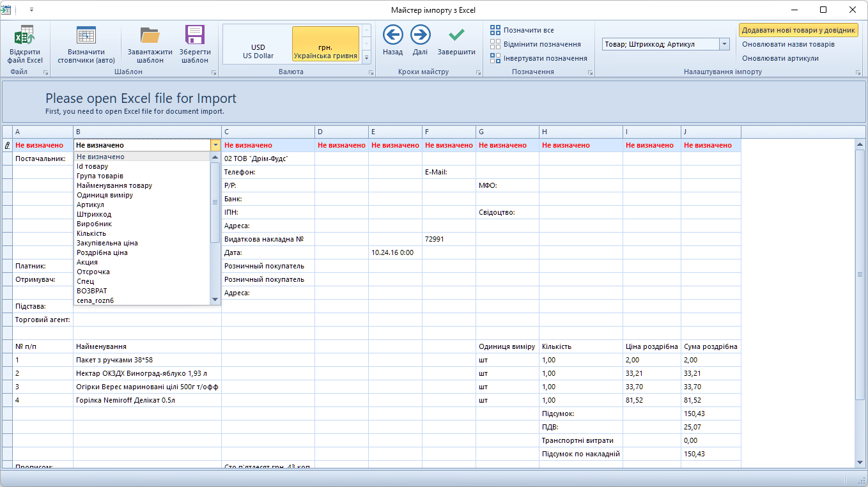Advance with the Далі arrow
This screenshot has height=487, width=868.
click(420, 41)
